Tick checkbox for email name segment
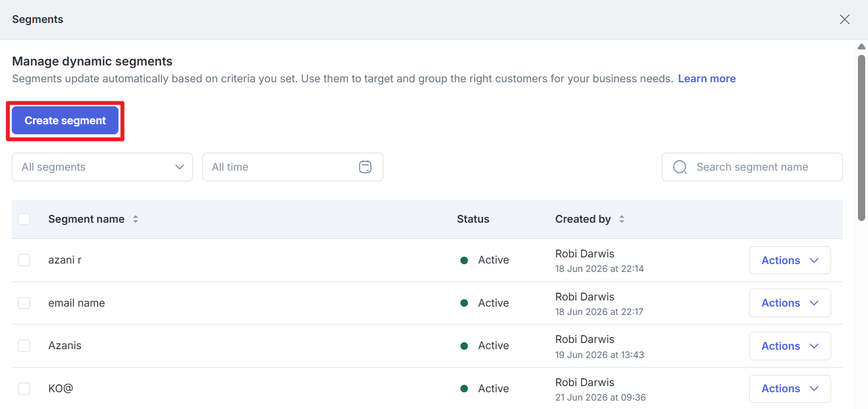The image size is (868, 409). tap(24, 303)
